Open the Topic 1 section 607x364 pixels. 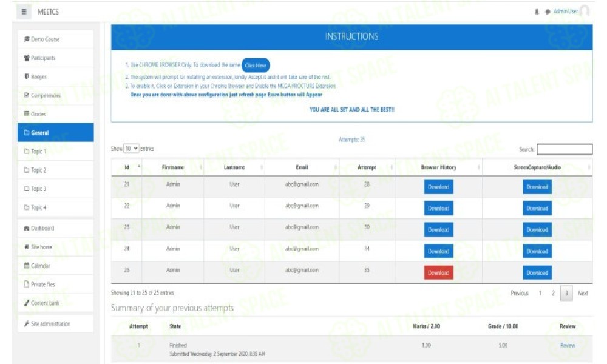[x=55, y=151]
